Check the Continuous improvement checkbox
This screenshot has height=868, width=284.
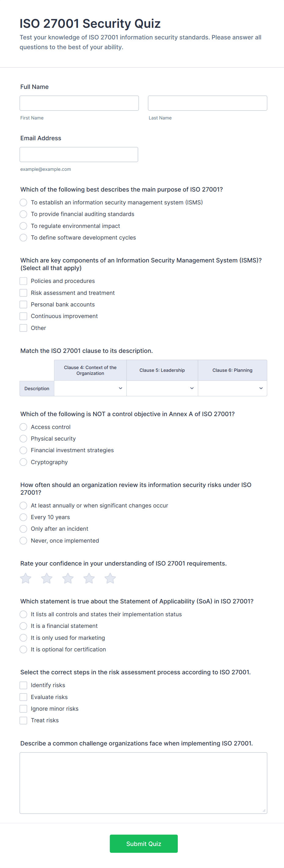coord(23,316)
